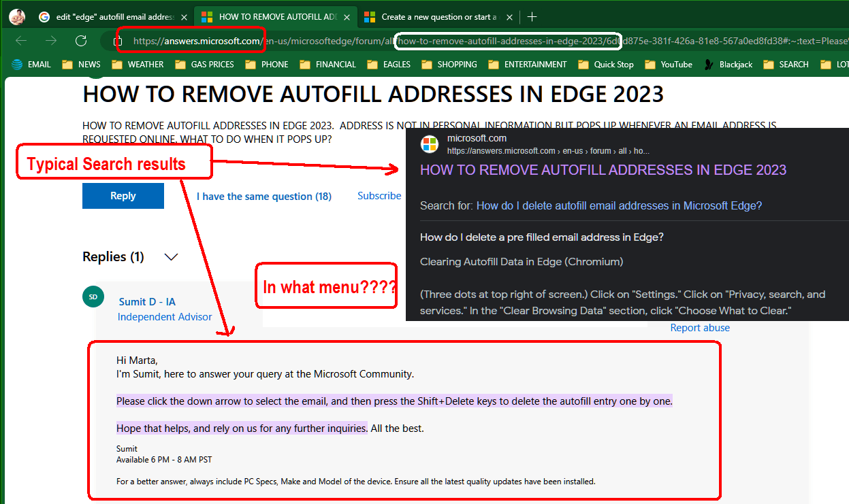Open the EMAIL bookmark
This screenshot has width=849, height=504.
pos(31,65)
